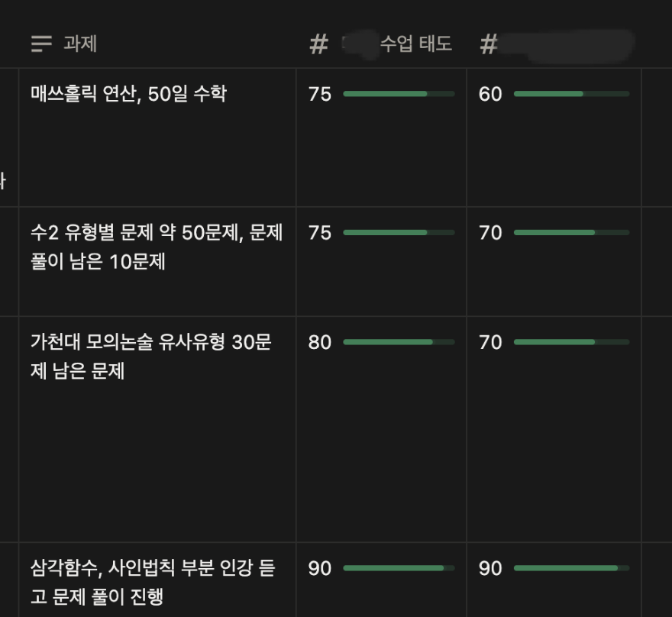Click the hash icon beside 수업 태도 header
The image size is (672, 617).
tap(318, 44)
